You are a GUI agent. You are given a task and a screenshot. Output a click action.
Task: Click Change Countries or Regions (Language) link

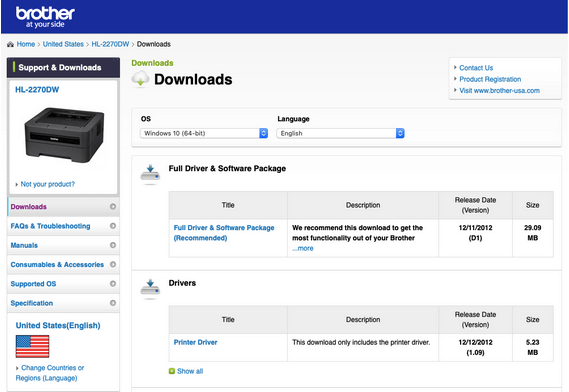[x=50, y=373]
